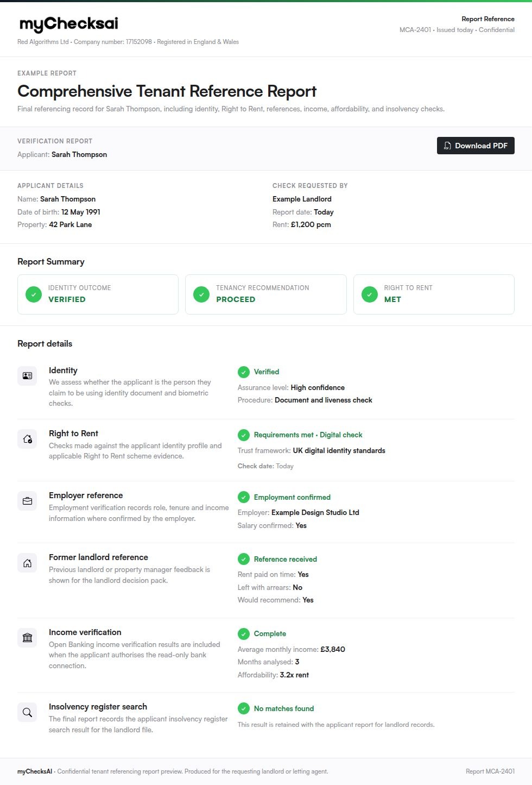Click property value 42 Park Lane
532x785 pixels.
tap(71, 224)
